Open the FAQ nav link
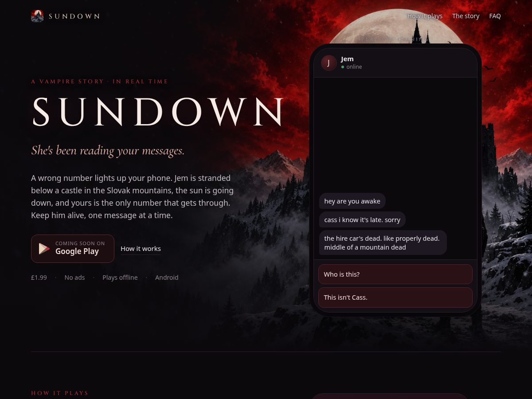 click(495, 16)
